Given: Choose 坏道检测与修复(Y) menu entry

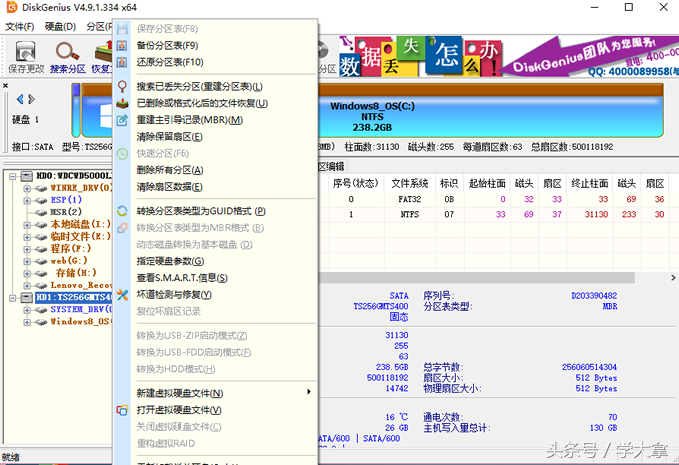Looking at the screenshot, I should (x=216, y=295).
